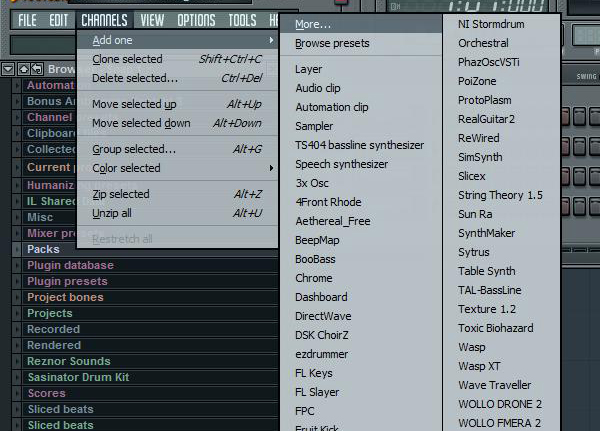This screenshot has width=600, height=431.
Task: Open the Tools menu
Action: 242,20
